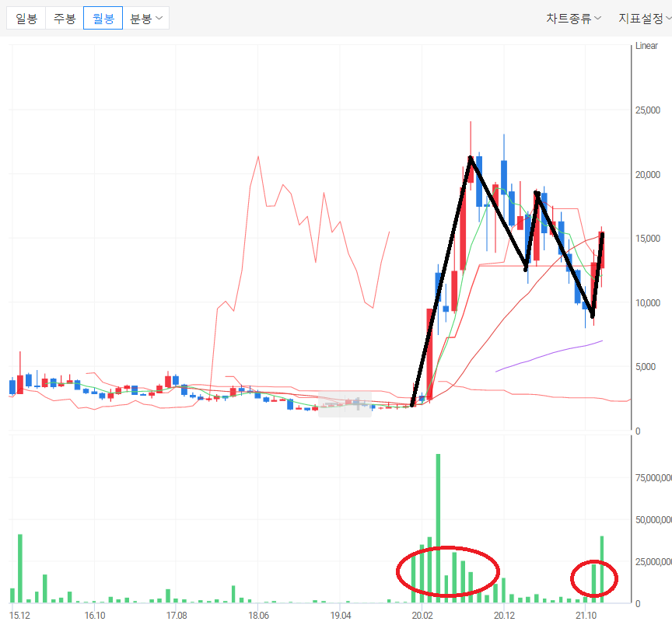Switch to the 주봉 weekly chart tab
672x625 pixels.
click(65, 19)
